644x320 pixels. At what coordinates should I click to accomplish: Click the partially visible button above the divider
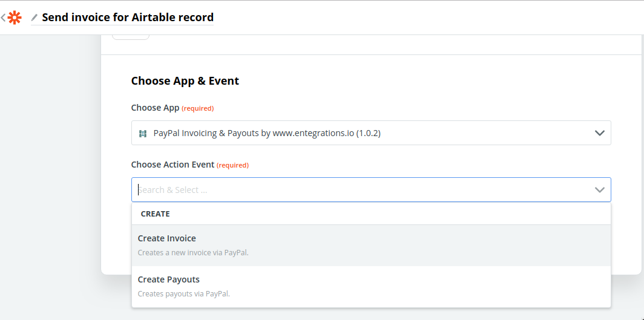tap(131, 38)
